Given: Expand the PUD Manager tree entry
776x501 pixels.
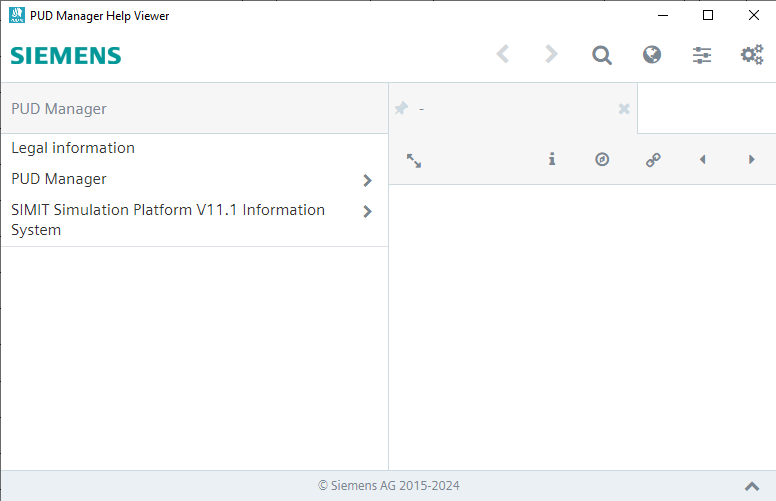Looking at the screenshot, I should (x=367, y=180).
